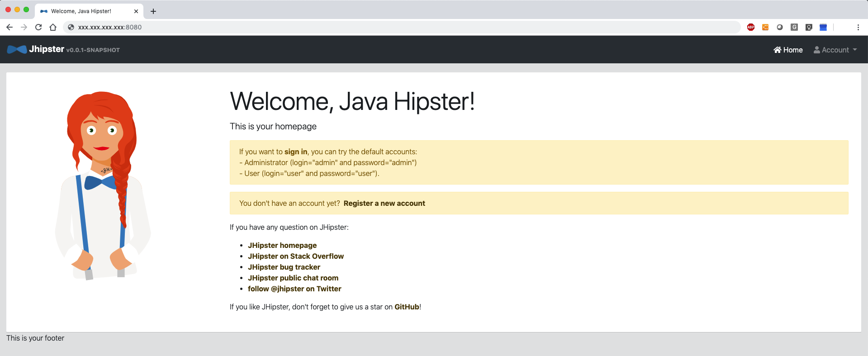Expand the Account dropdown menu

point(835,50)
